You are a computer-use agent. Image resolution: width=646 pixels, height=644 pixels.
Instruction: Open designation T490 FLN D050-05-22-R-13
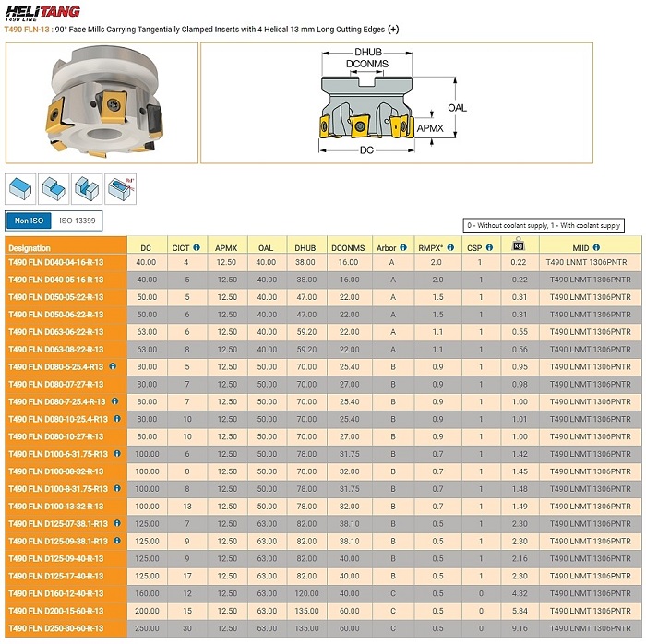56,297
